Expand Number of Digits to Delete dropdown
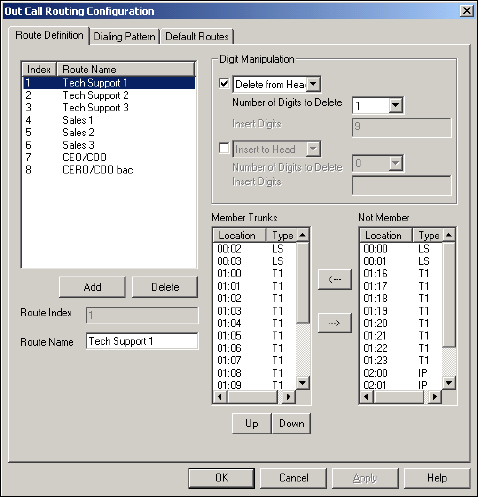Image resolution: width=478 pixels, height=497 pixels. pyautogui.click(x=395, y=105)
